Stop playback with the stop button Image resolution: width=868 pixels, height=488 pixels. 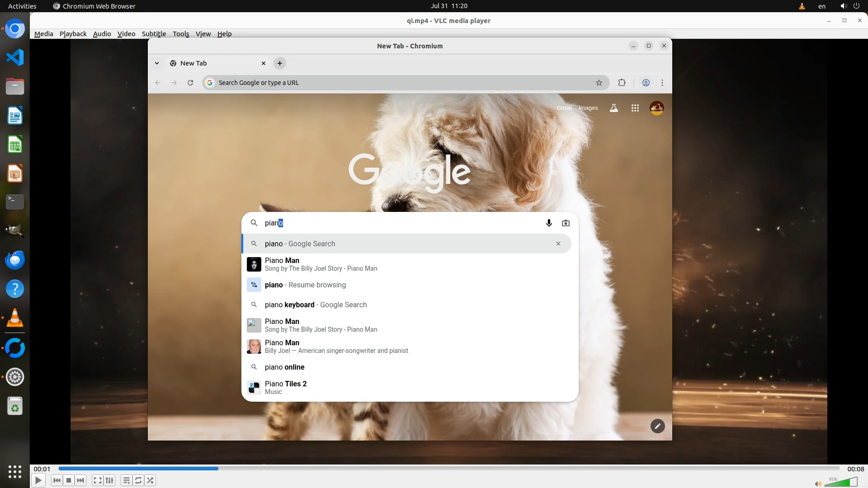[69, 480]
